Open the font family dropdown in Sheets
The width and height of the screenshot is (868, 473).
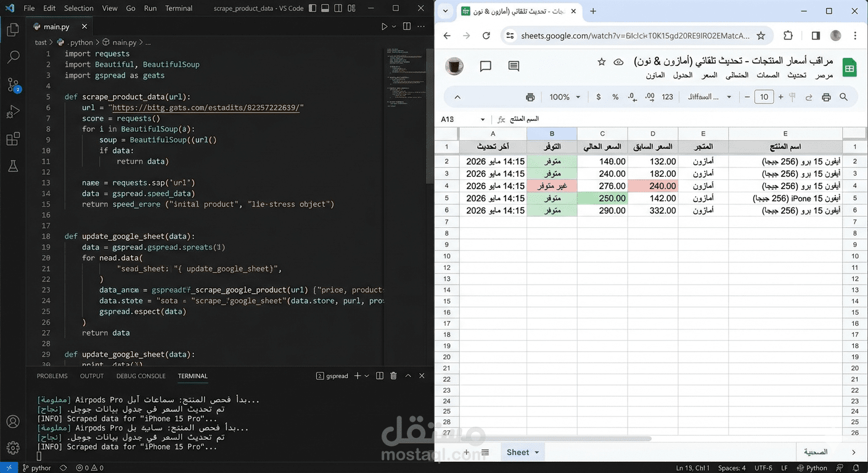click(710, 97)
